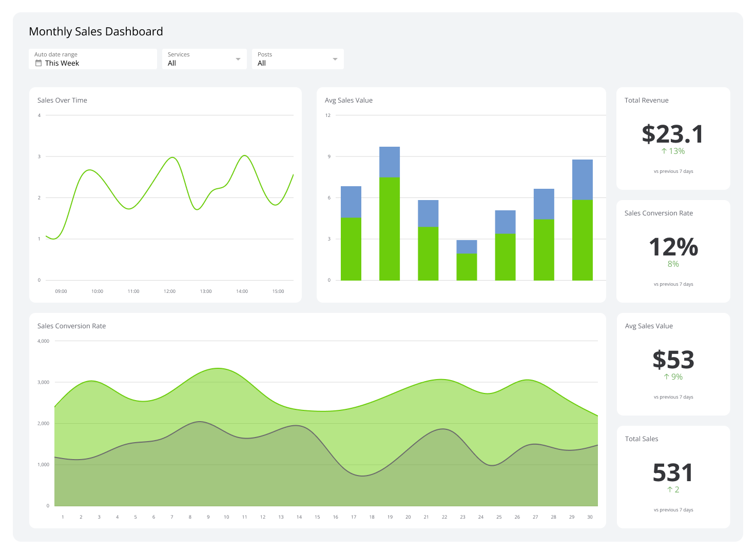The height and width of the screenshot is (554, 756).
Task: Click the upward arrow beside 9%
Action: [665, 377]
